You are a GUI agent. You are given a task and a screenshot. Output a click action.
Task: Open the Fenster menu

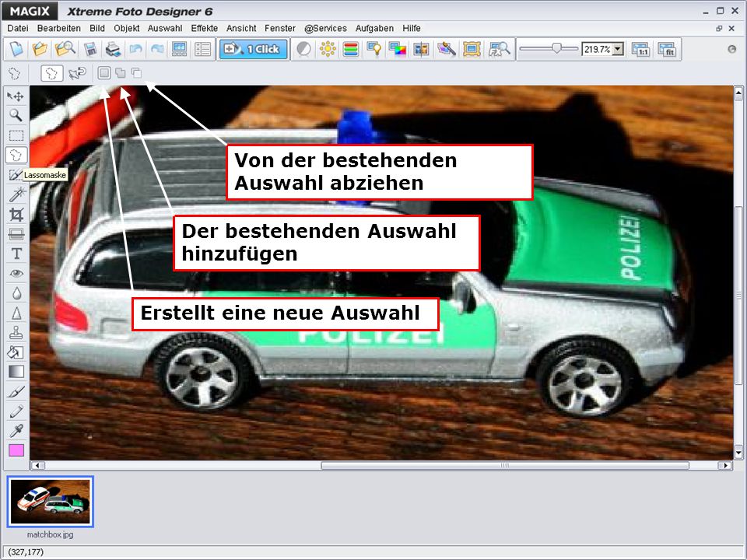[x=280, y=29]
